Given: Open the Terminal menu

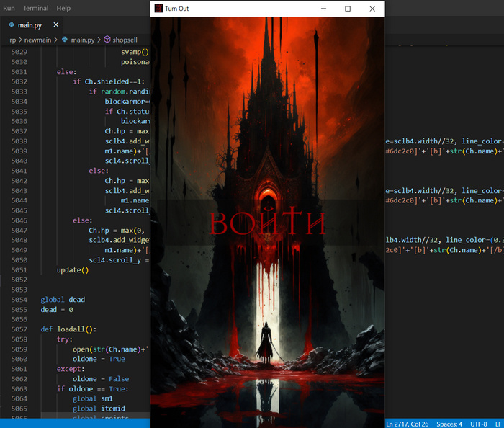Looking at the screenshot, I should tap(36, 8).
